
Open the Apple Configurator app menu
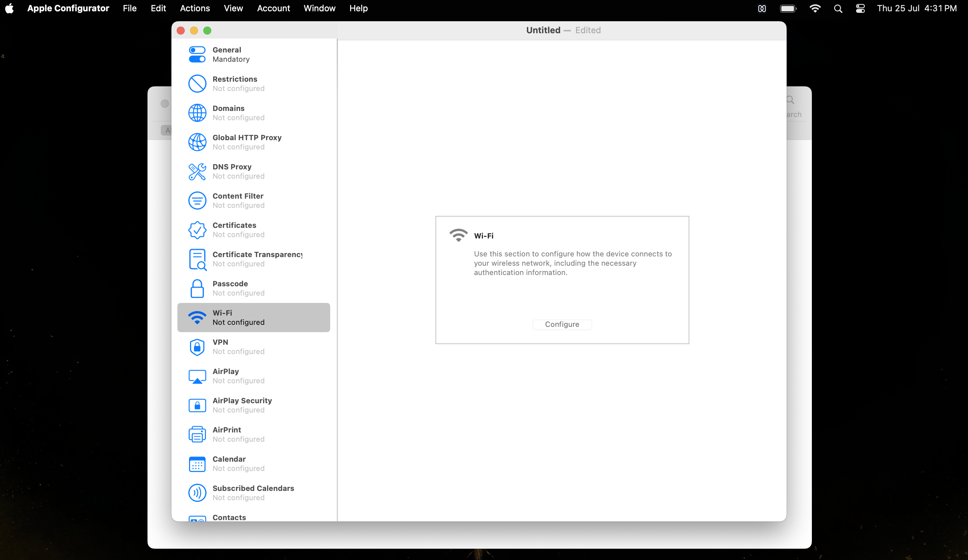click(68, 8)
